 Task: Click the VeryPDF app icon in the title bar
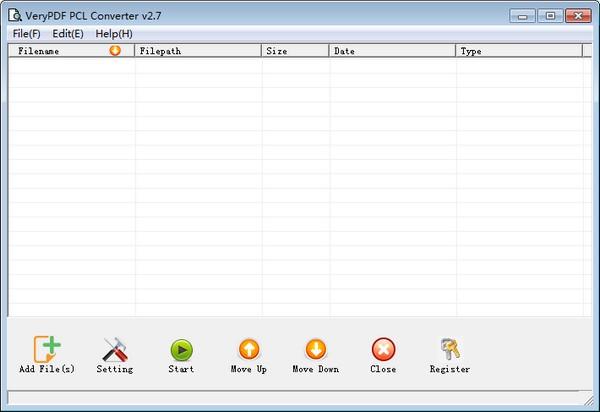15,15
